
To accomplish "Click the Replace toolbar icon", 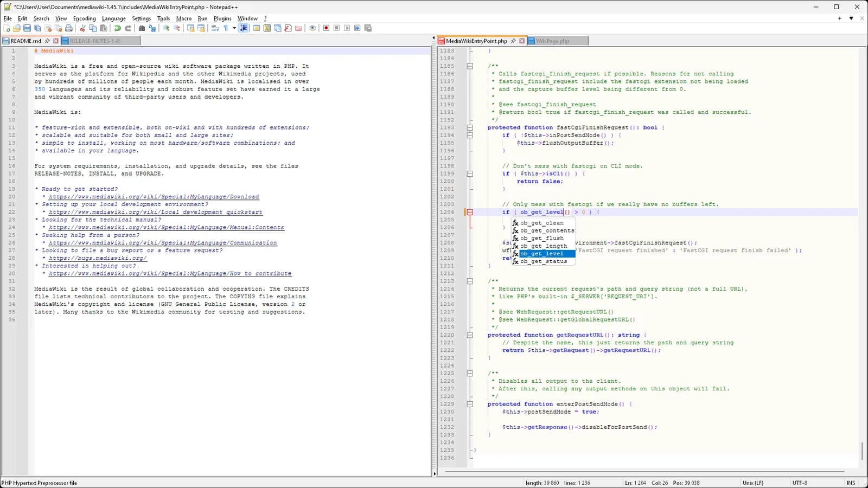I will click(152, 28).
